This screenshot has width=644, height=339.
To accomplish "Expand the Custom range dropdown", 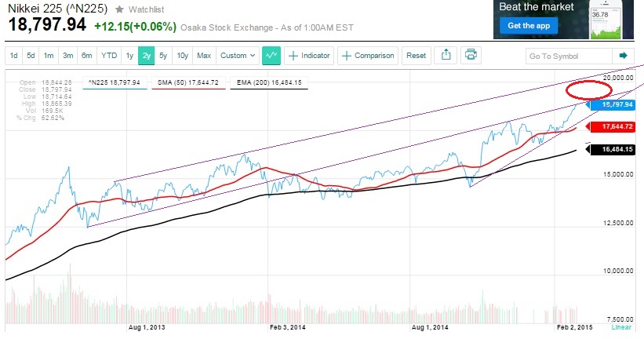I will coord(238,56).
